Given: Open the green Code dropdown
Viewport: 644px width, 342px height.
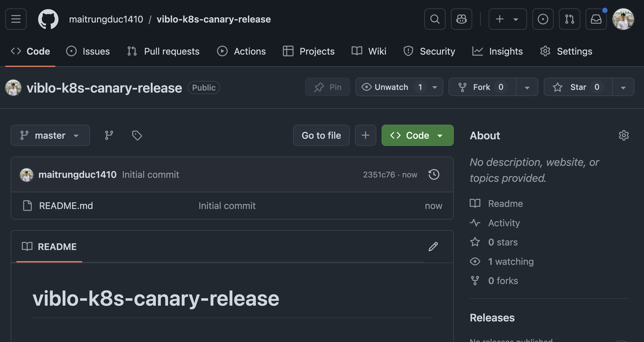Looking at the screenshot, I should point(417,135).
